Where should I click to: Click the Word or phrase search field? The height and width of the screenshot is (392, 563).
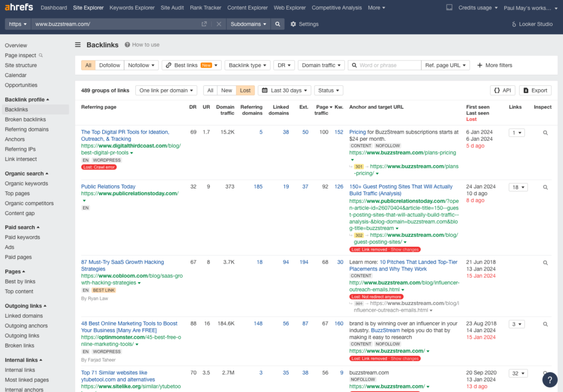[x=388, y=65]
